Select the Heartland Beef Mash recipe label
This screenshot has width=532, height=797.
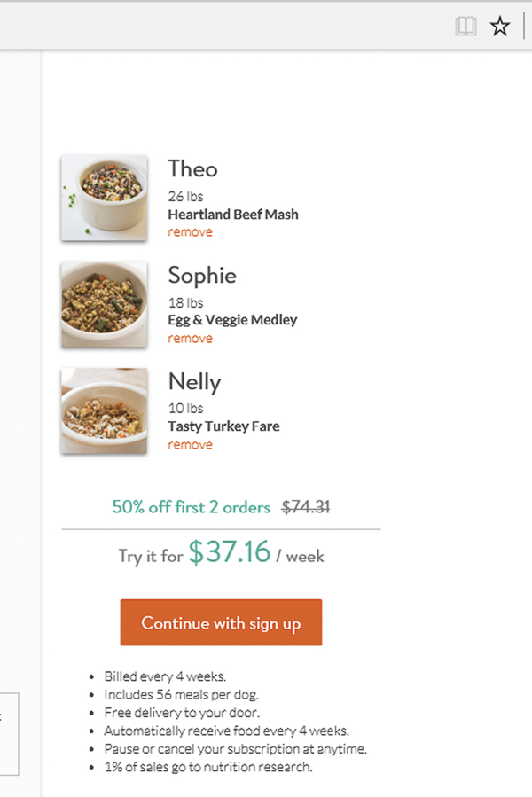point(232,215)
